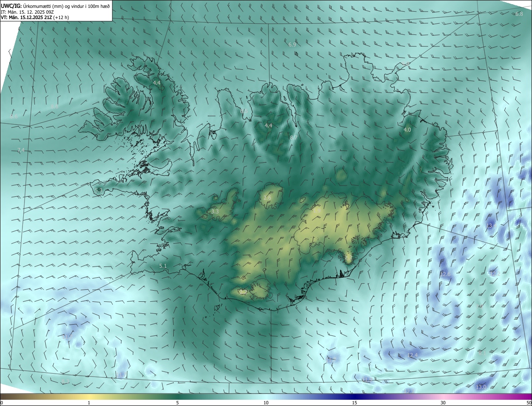Screen dimensions: 532x406
Task: Click the '(+12 h)' forecast offset text
Action: coord(62,17)
